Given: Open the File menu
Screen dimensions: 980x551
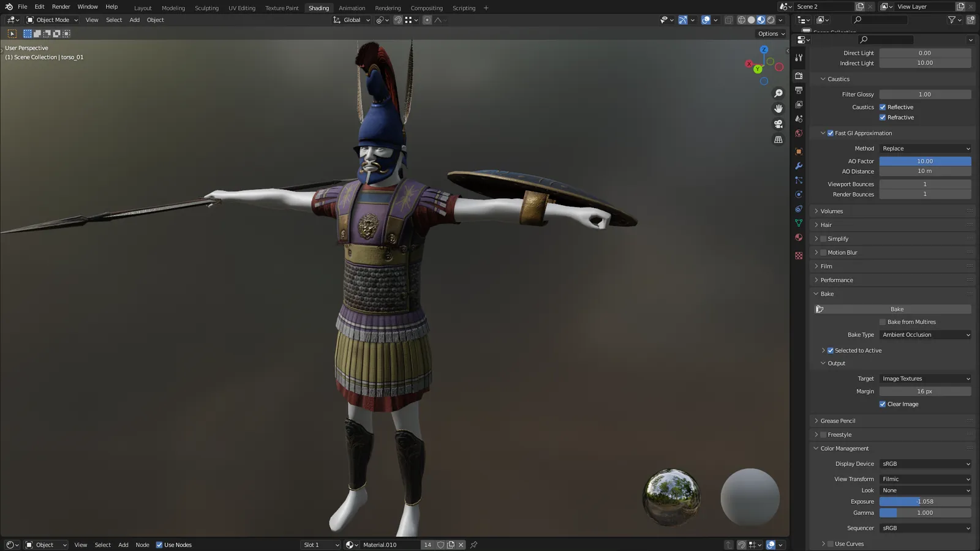Looking at the screenshot, I should click(23, 7).
